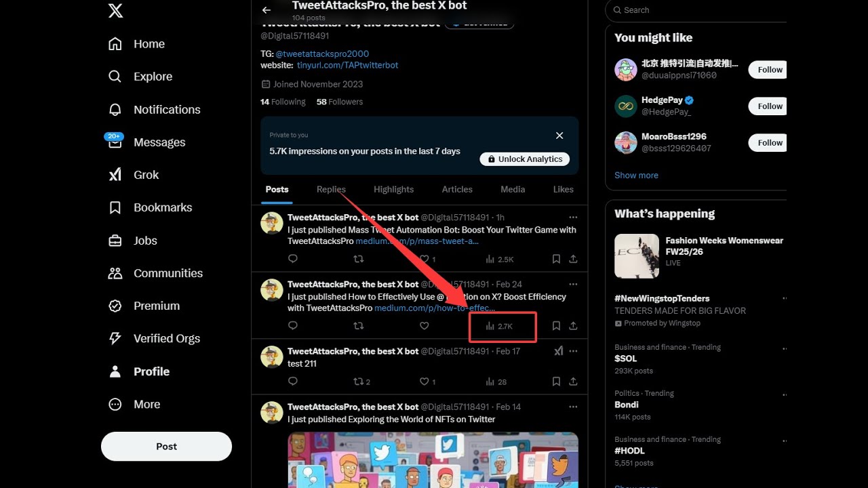Viewport: 868px width, 488px height.
Task: Open Bookmarks from sidebar
Action: [163, 207]
